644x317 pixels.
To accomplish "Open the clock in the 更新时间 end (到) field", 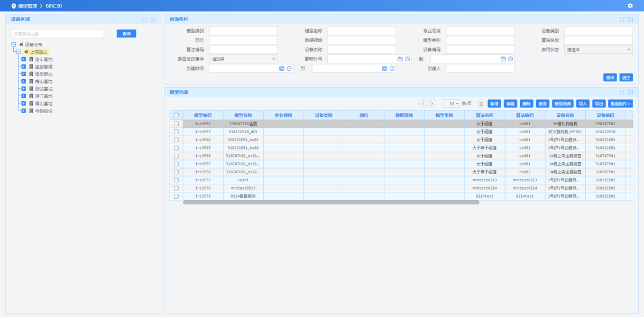I will click(x=511, y=59).
